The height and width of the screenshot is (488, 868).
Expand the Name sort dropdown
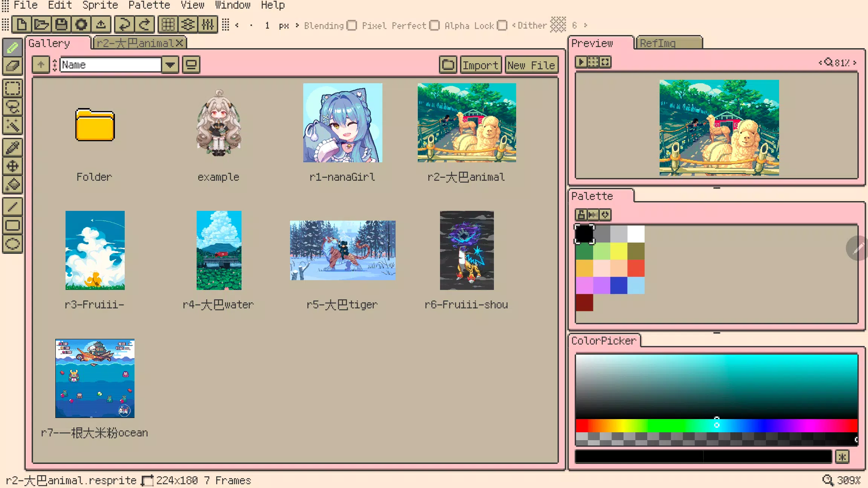pos(171,64)
